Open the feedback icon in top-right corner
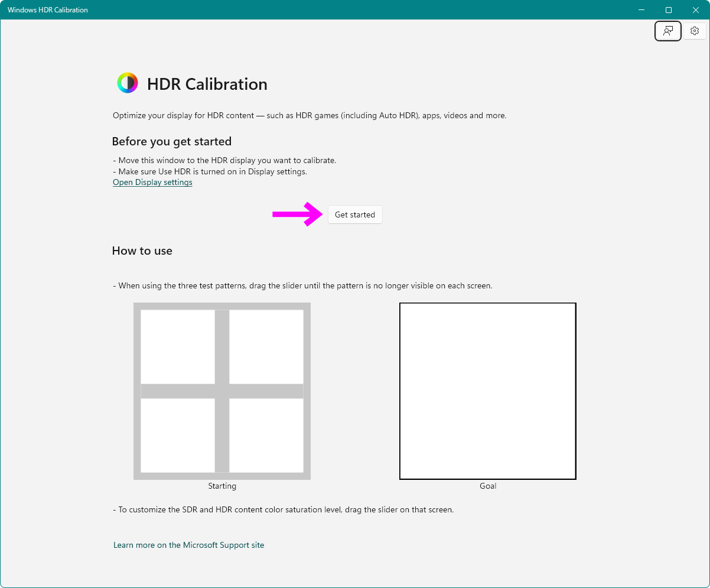This screenshot has width=710, height=588. 668,31
